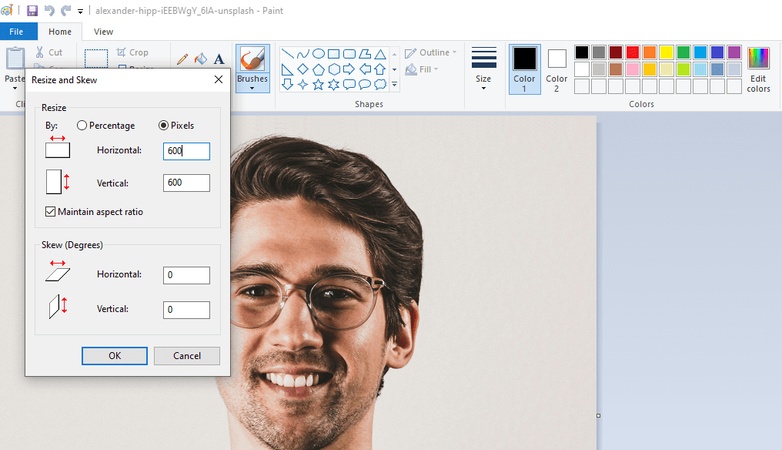Click the Save icon in title bar
The height and width of the screenshot is (450, 782).
[32, 10]
